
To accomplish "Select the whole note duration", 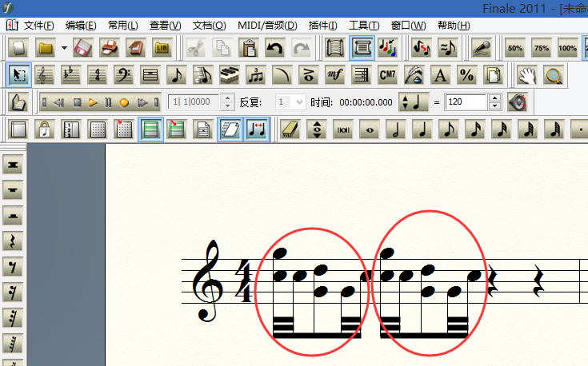I will 370,129.
